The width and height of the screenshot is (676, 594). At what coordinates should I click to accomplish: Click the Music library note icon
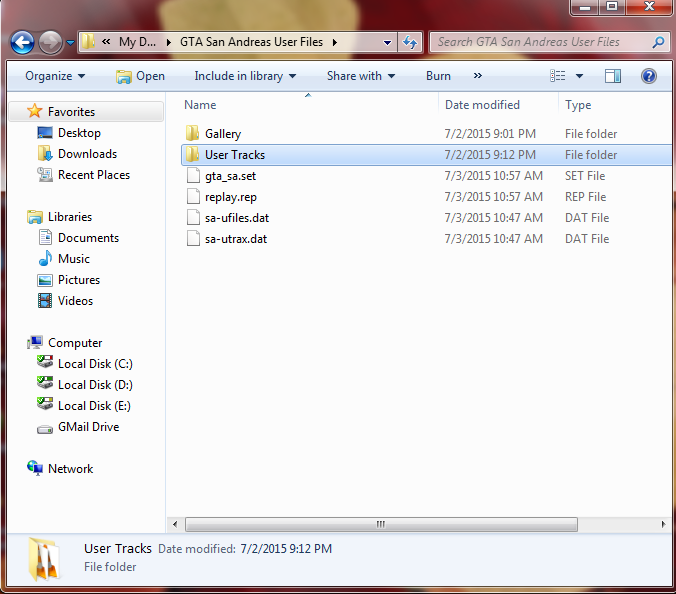point(45,259)
